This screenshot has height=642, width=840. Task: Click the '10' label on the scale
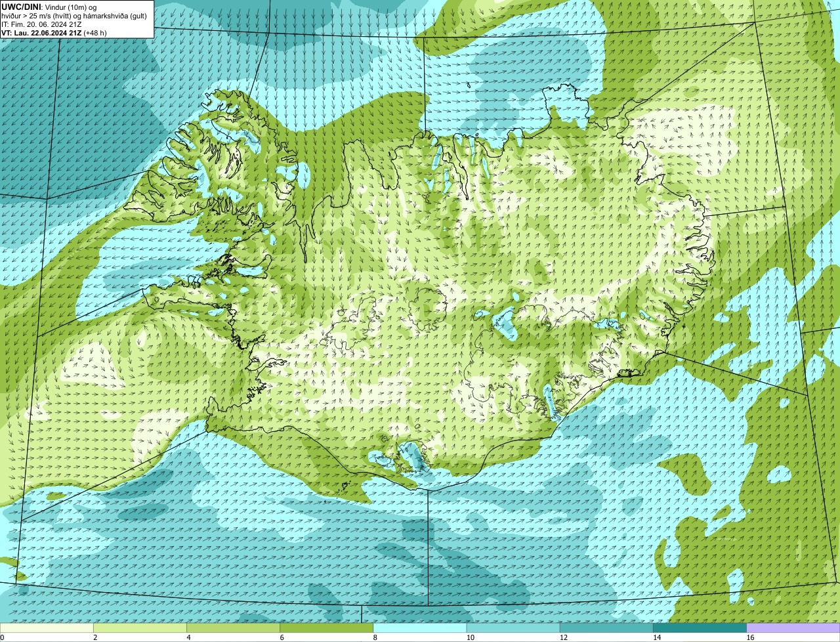pos(471,637)
